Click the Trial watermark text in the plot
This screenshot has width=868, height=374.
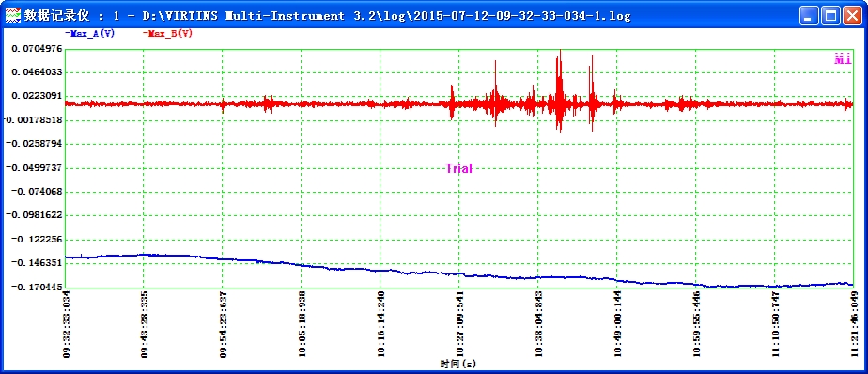point(459,168)
